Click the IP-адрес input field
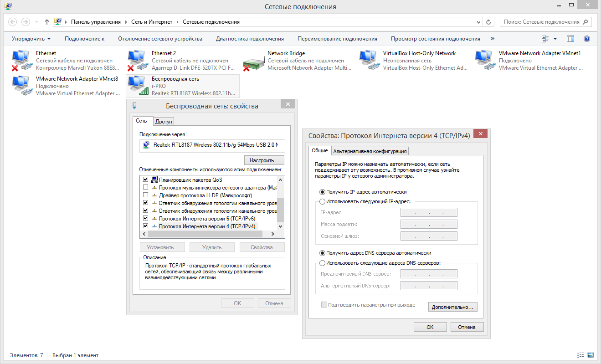 click(429, 212)
